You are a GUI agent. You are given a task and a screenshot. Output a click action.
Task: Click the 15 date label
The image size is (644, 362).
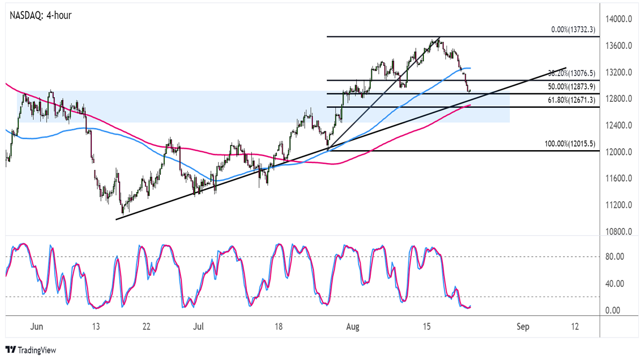(x=427, y=327)
